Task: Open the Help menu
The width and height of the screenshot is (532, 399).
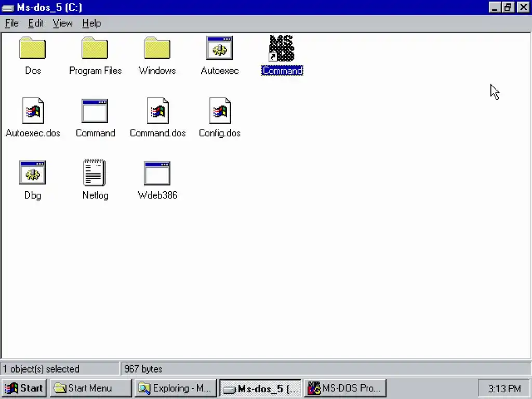Action: [91, 23]
